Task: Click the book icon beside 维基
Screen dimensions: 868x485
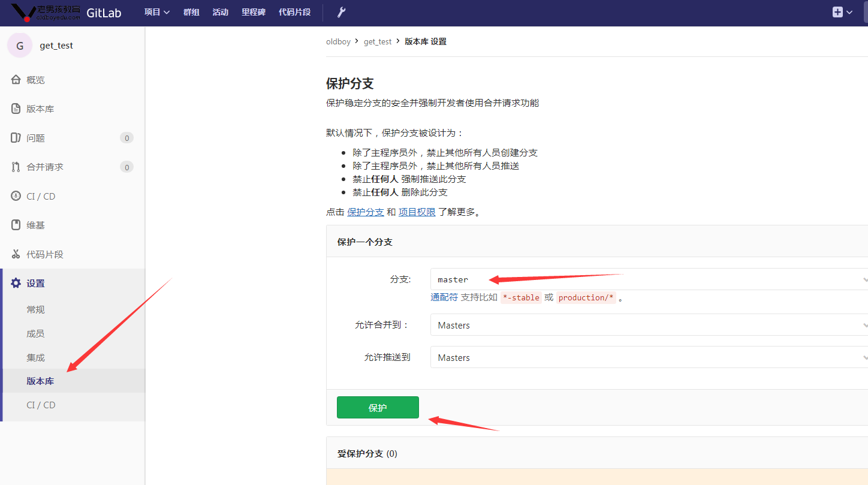Action: [16, 225]
